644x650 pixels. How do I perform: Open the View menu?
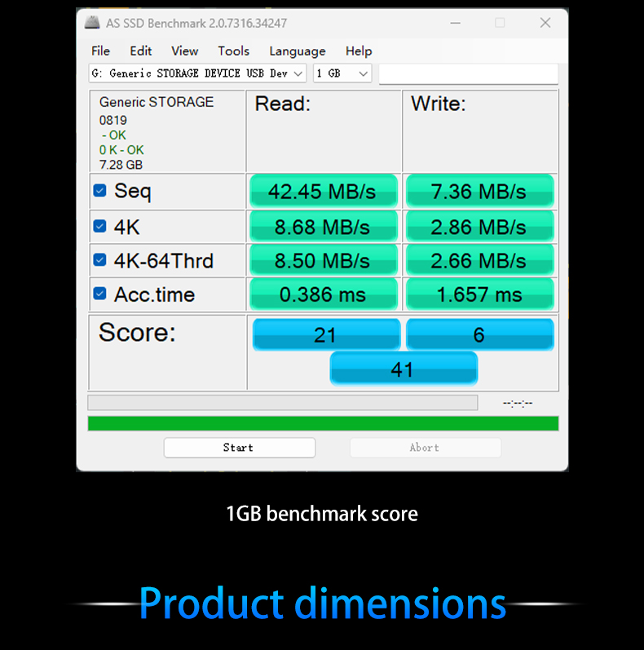pos(184,51)
